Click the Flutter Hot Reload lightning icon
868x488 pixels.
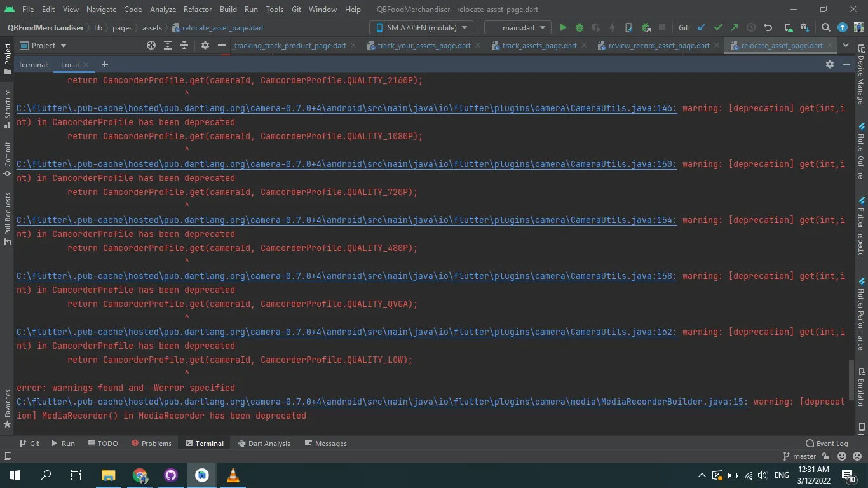pos(612,28)
